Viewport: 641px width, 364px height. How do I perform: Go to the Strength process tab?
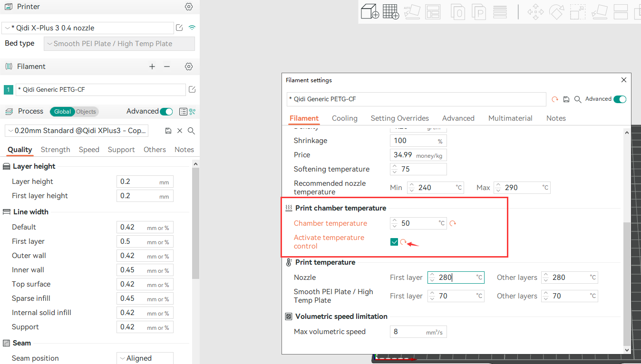click(x=55, y=150)
